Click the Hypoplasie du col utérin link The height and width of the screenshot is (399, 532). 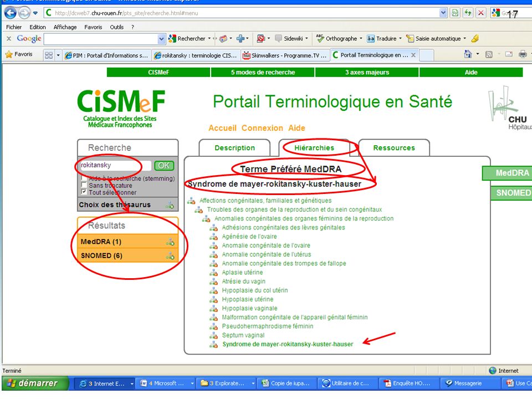(255, 290)
